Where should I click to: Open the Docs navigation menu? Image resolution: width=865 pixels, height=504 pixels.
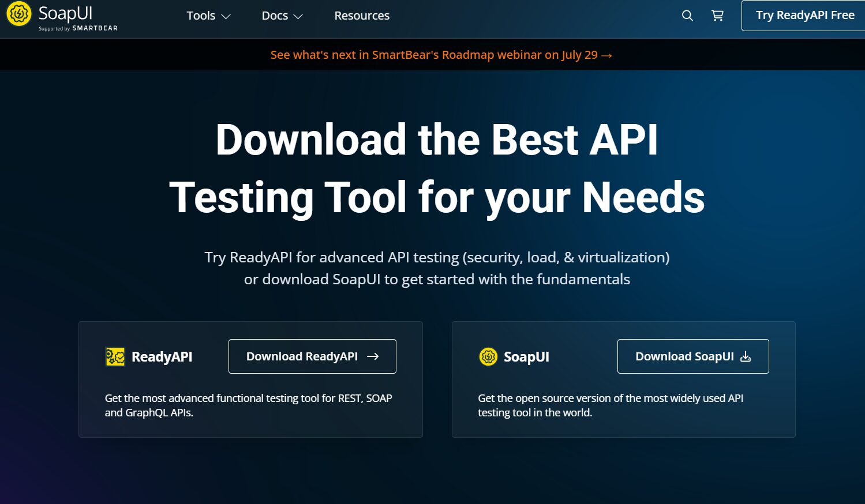282,16
